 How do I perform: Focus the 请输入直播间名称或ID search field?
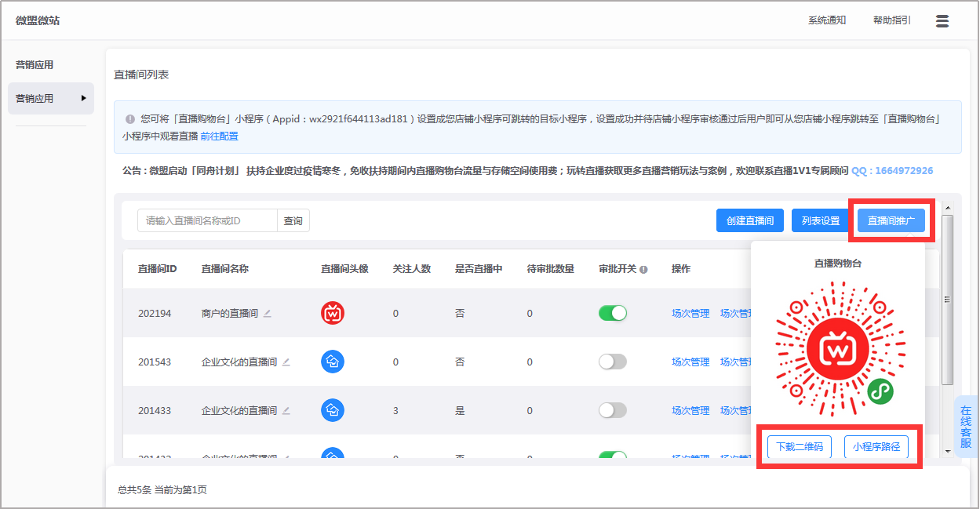[x=208, y=221]
